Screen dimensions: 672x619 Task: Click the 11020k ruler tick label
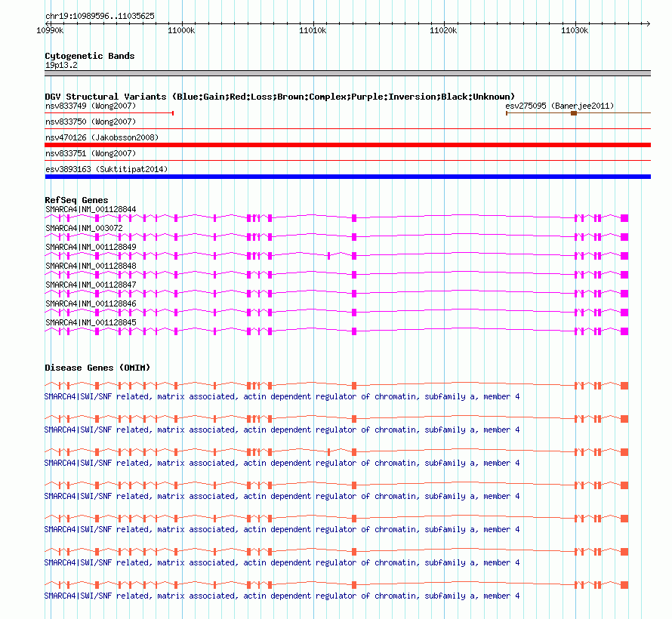point(443,30)
